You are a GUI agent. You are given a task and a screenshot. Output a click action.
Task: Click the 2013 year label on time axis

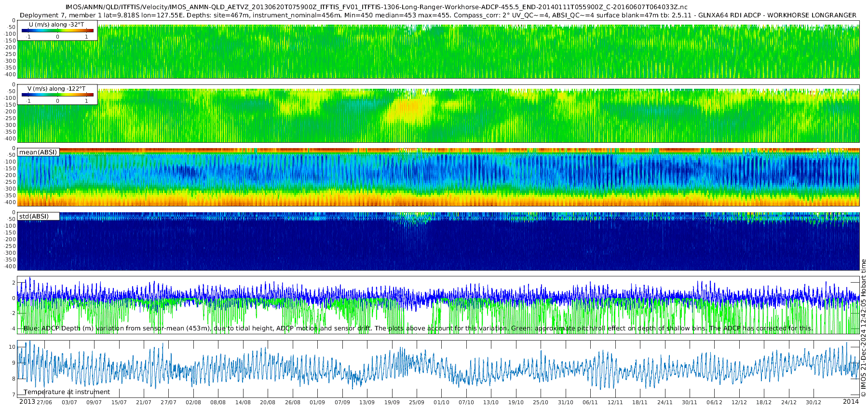point(27,401)
